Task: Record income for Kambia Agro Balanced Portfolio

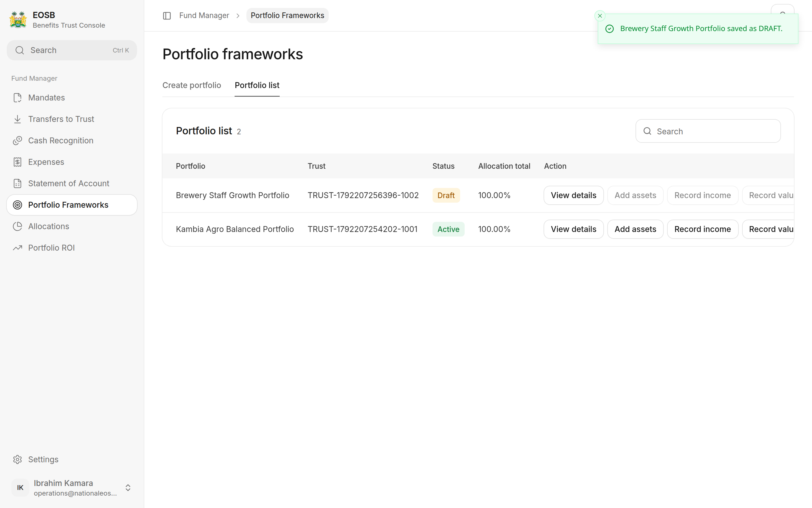Action: click(703, 229)
